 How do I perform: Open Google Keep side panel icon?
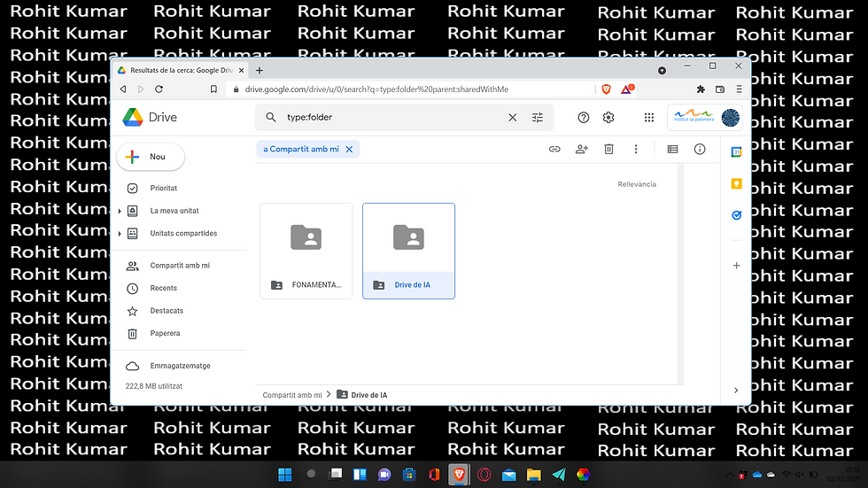(x=736, y=183)
